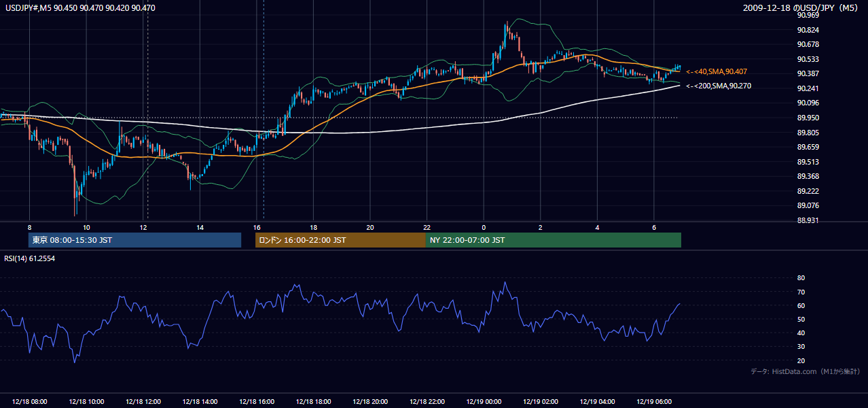Select the NY 22:00-07:00 JST session bar

point(554,240)
